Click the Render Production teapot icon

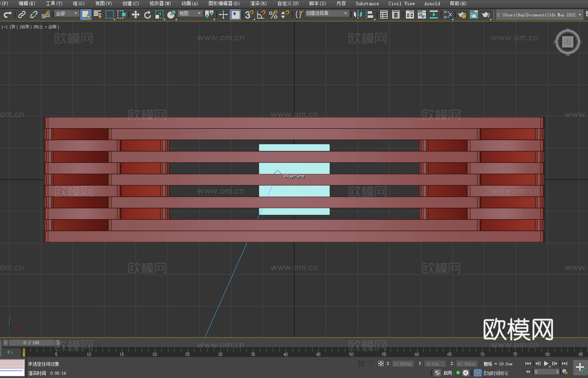tap(486, 14)
